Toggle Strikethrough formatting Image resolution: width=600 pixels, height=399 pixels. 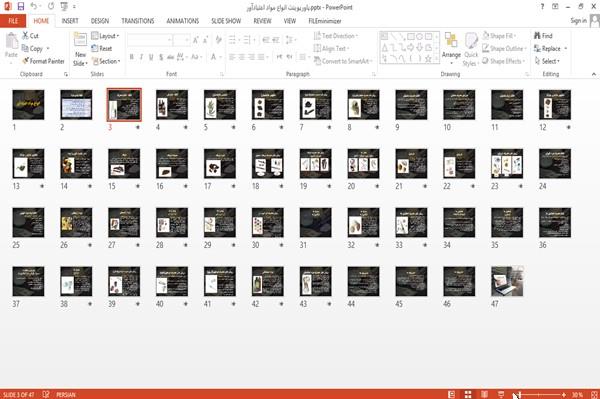point(171,57)
